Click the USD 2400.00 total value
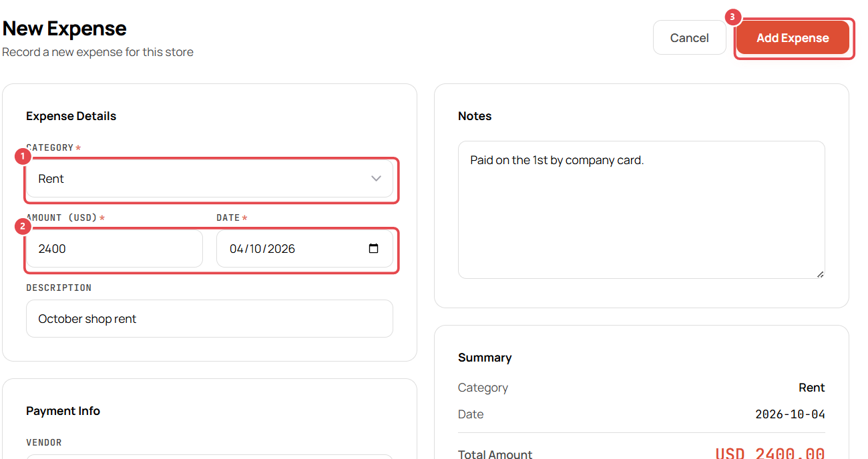 point(770,454)
